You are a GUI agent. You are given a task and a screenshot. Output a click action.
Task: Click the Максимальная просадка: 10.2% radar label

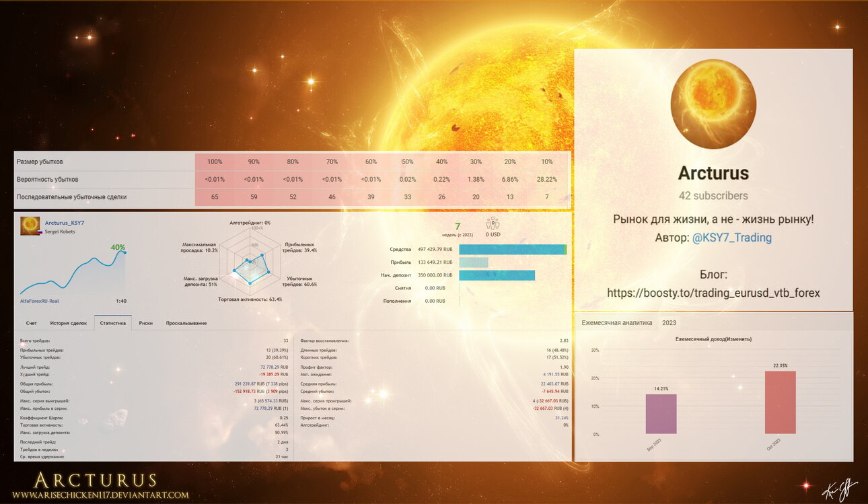(200, 247)
